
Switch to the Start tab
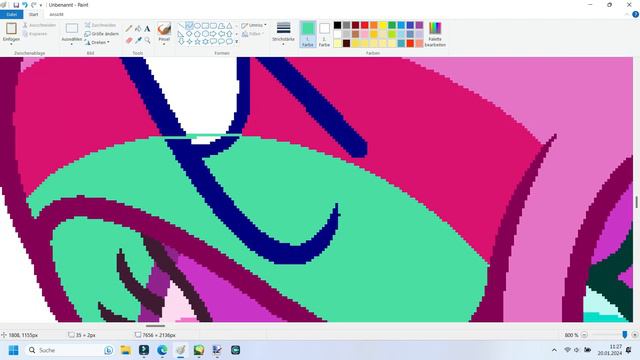tap(33, 14)
